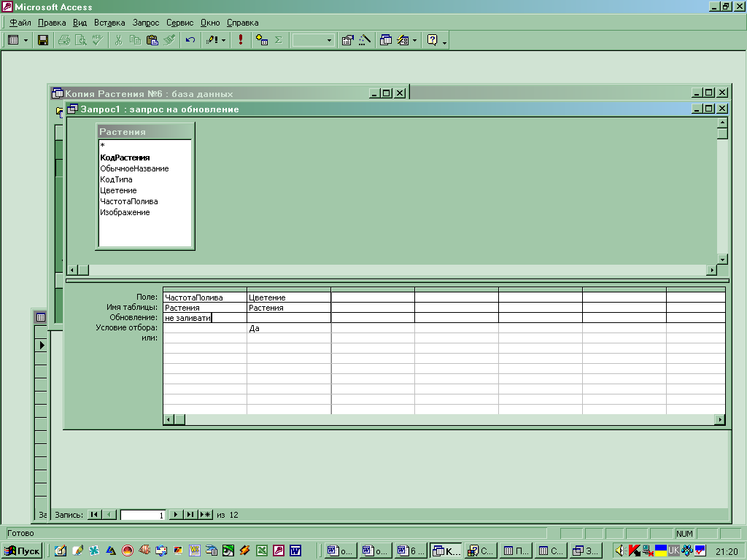Click the record number box
This screenshot has width=747, height=560.
click(143, 515)
